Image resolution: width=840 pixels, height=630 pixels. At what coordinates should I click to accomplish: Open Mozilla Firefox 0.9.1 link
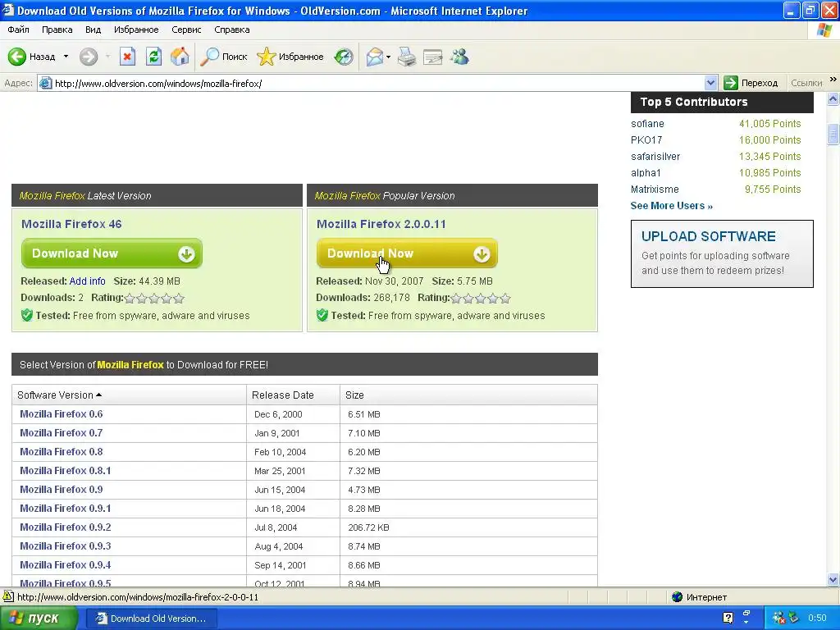click(x=66, y=508)
